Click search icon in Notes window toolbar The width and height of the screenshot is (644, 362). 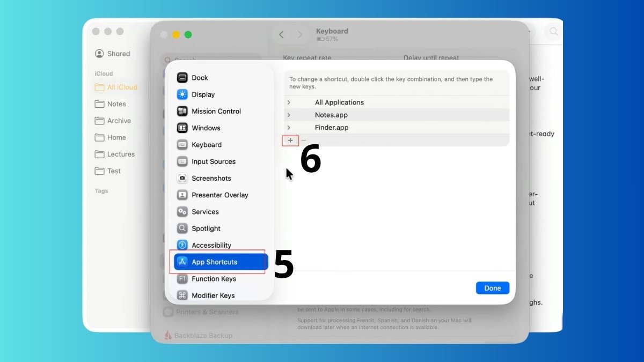click(553, 32)
